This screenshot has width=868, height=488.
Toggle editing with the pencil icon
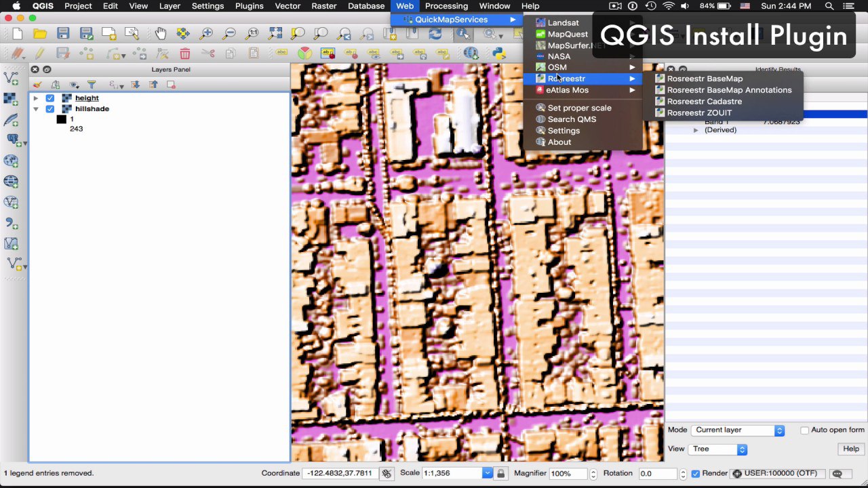(40, 54)
